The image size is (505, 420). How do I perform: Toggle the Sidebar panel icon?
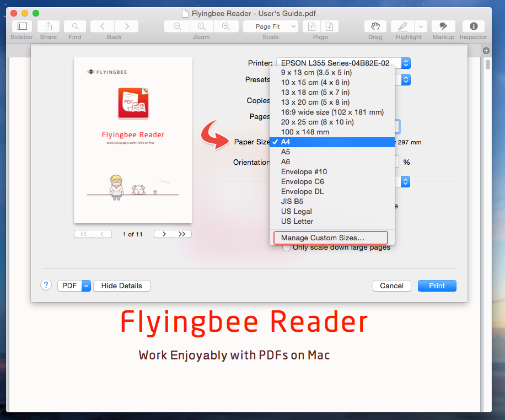pyautogui.click(x=22, y=26)
